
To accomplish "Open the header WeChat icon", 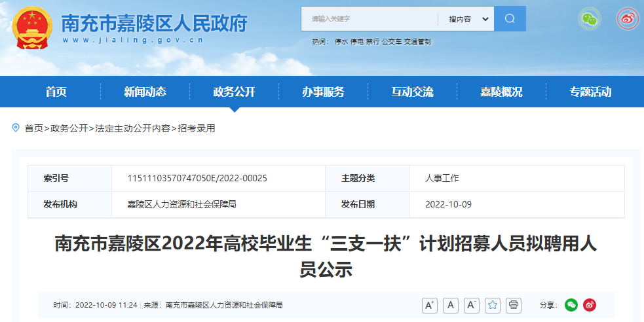I will 589,19.
